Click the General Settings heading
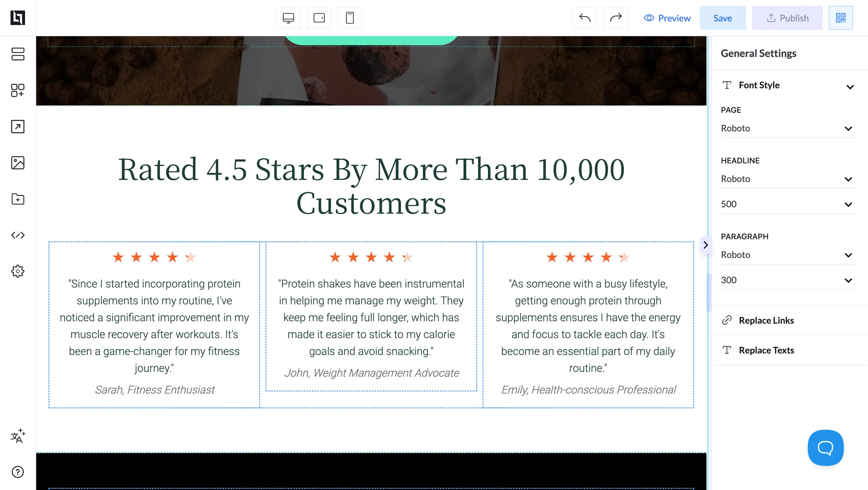This screenshot has height=490, width=868. click(x=758, y=53)
